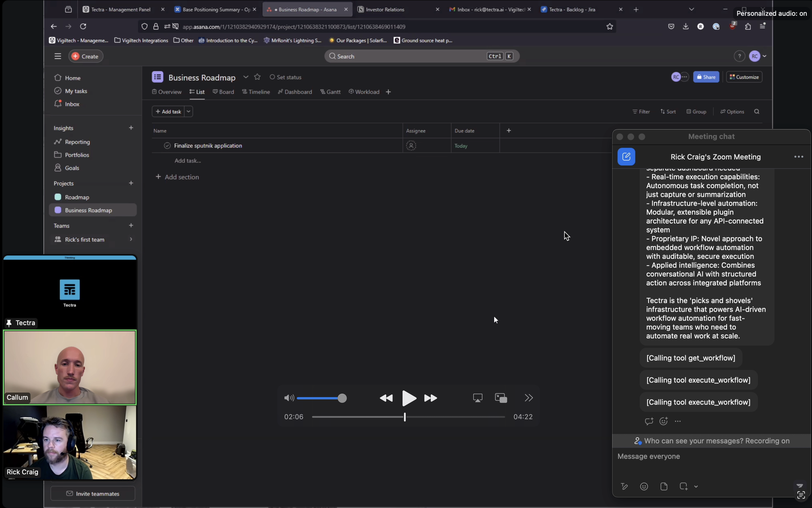
Task: Open the Add task dropdown arrow
Action: [188, 111]
